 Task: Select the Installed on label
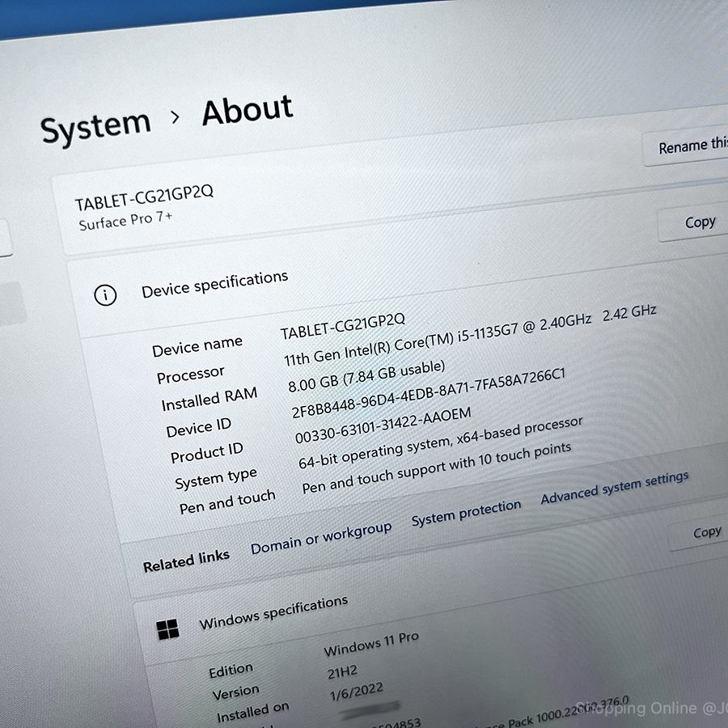[x=253, y=712]
